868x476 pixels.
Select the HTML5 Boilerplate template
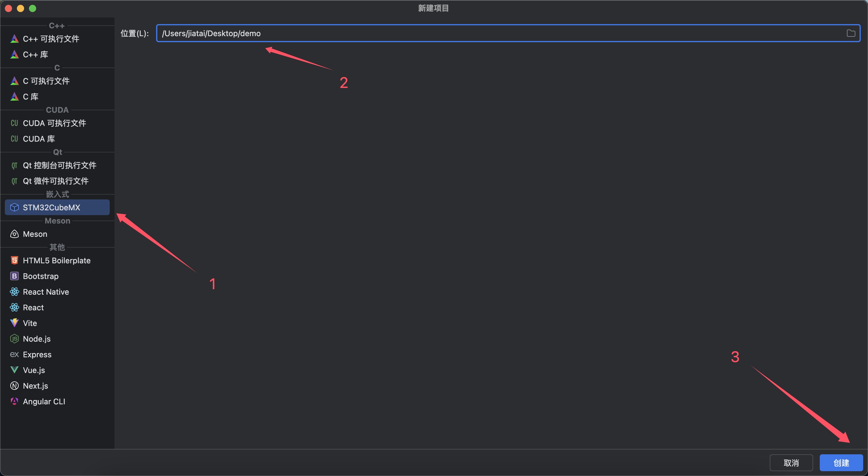[x=56, y=260]
